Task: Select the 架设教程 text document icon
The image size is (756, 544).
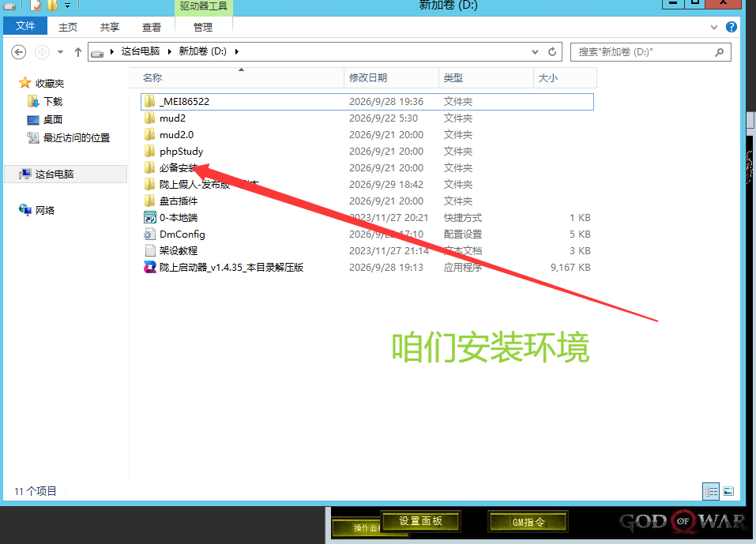Action: (150, 250)
